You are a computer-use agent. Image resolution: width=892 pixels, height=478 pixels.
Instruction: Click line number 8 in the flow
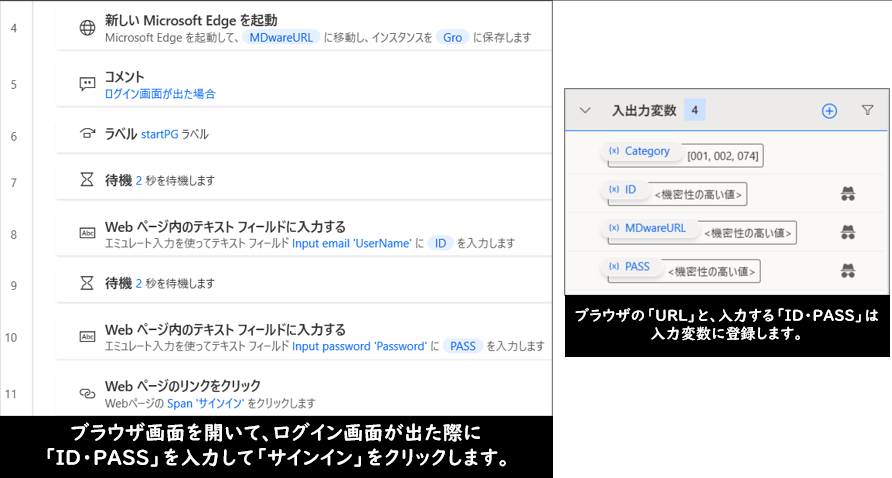(x=14, y=234)
